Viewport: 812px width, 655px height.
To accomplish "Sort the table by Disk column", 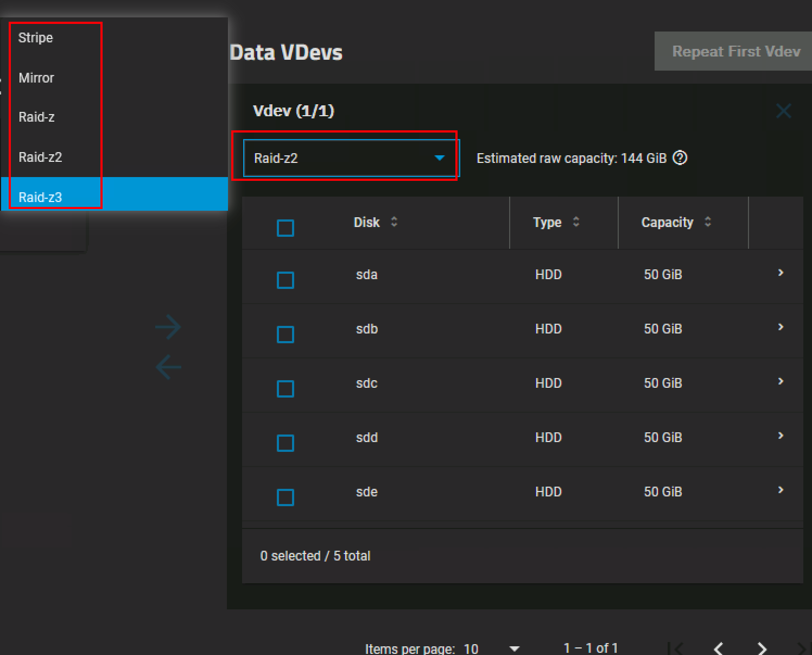I will 394,222.
